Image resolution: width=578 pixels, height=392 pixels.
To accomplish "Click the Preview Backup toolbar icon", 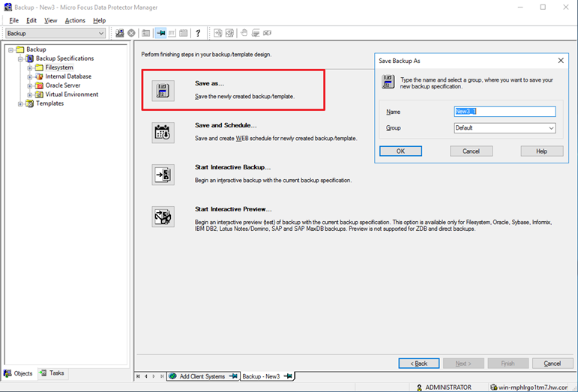I will click(229, 33).
